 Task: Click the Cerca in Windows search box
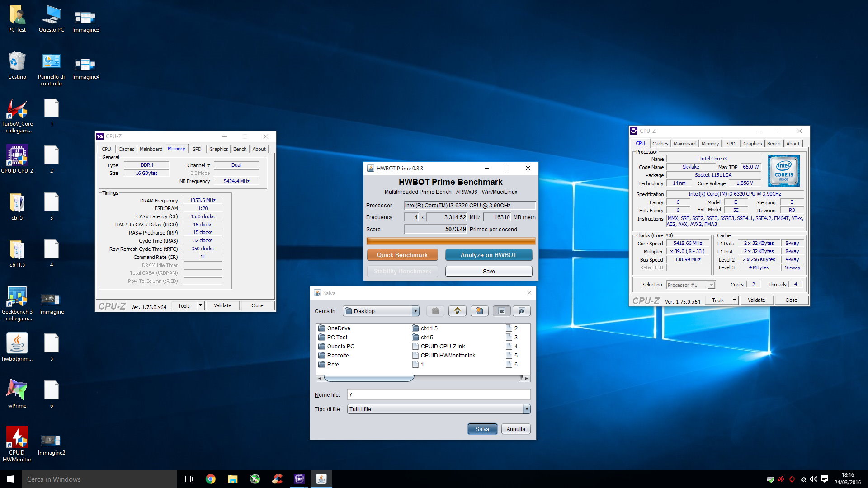[99, 479]
